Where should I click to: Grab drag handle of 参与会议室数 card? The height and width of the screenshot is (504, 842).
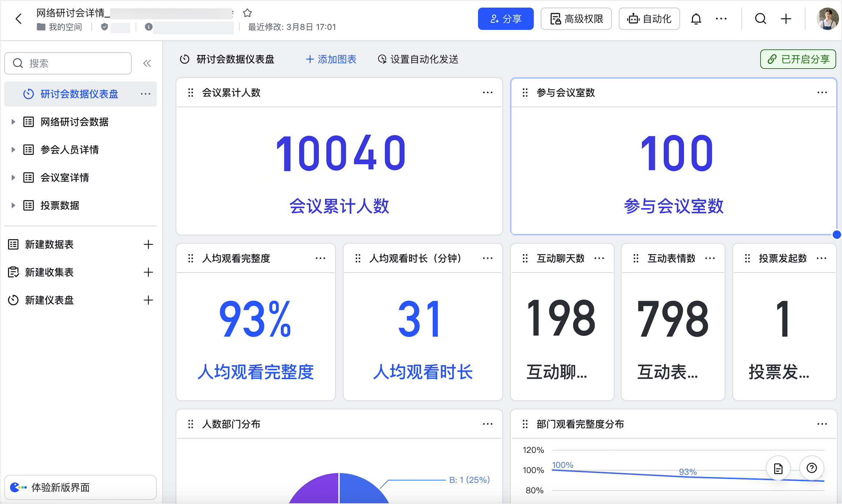click(525, 93)
